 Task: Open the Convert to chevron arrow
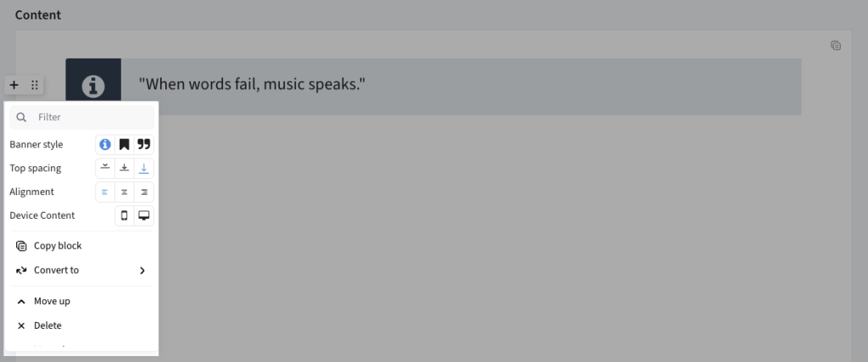point(142,270)
